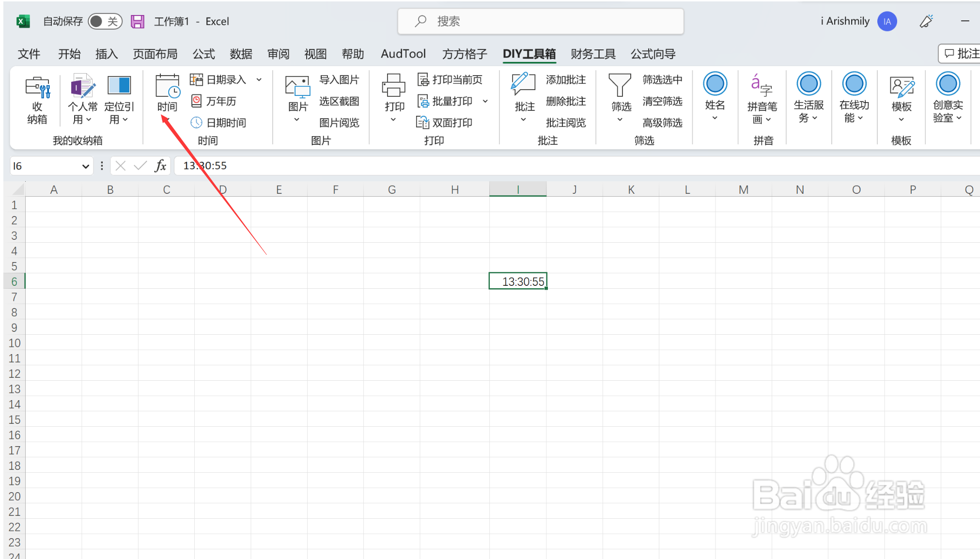The image size is (980, 559).
Task: Click the 搜索 search box
Action: click(x=540, y=21)
